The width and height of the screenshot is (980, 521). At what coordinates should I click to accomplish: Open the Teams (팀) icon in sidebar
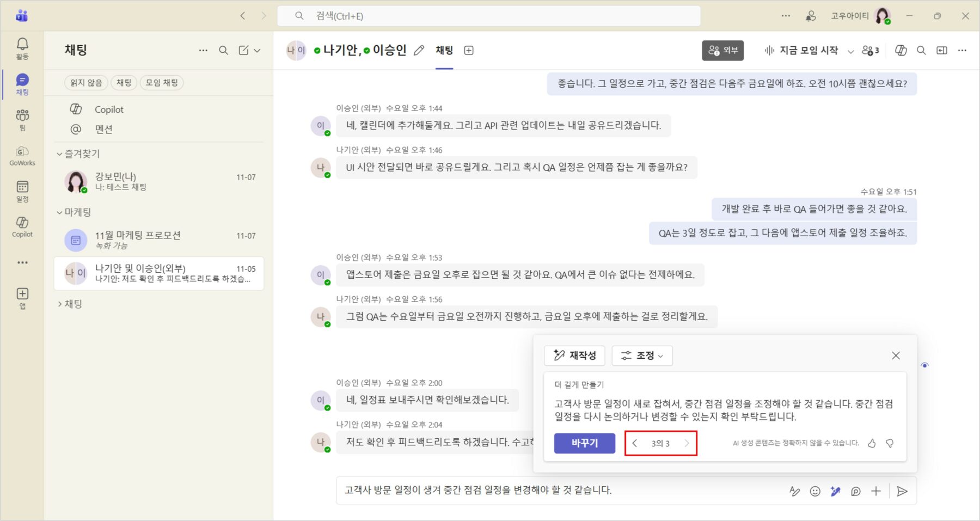22,119
